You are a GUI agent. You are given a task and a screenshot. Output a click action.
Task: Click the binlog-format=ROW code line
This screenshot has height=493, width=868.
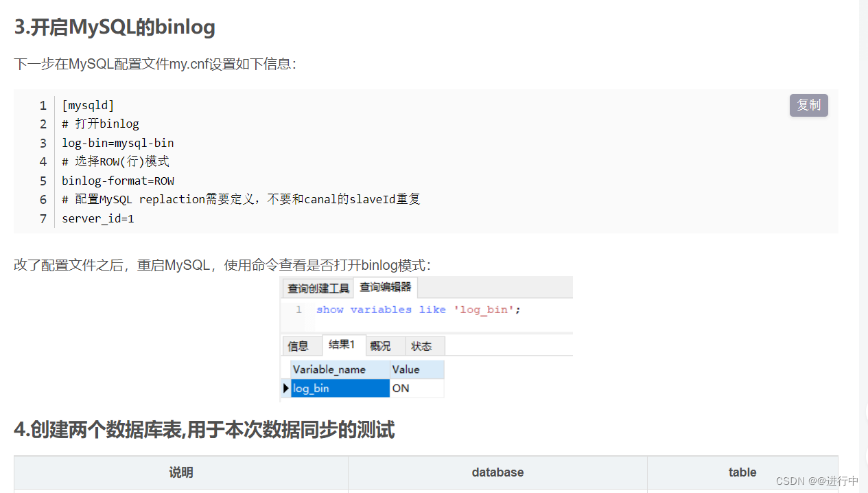(x=118, y=181)
